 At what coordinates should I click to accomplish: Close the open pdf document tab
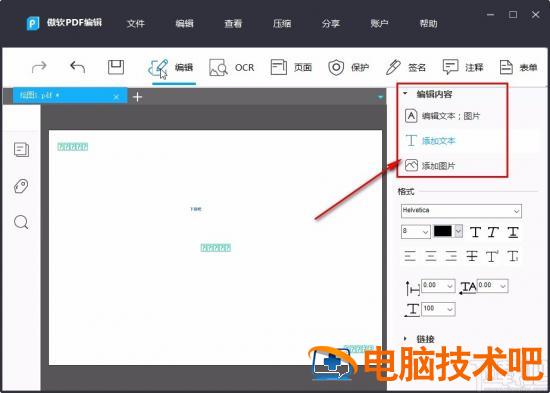[116, 97]
